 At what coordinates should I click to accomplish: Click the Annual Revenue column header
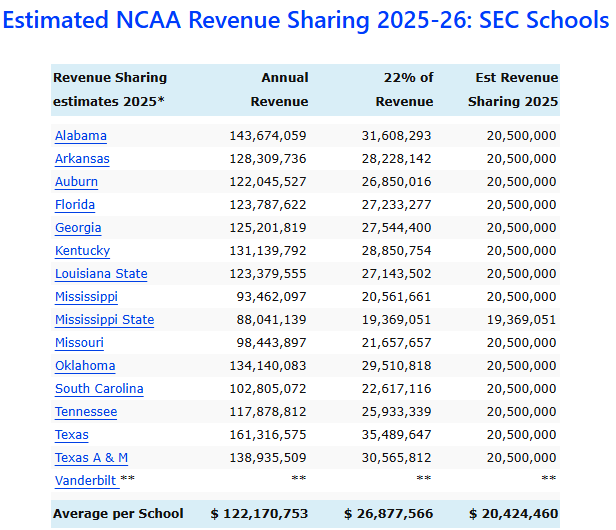click(279, 90)
